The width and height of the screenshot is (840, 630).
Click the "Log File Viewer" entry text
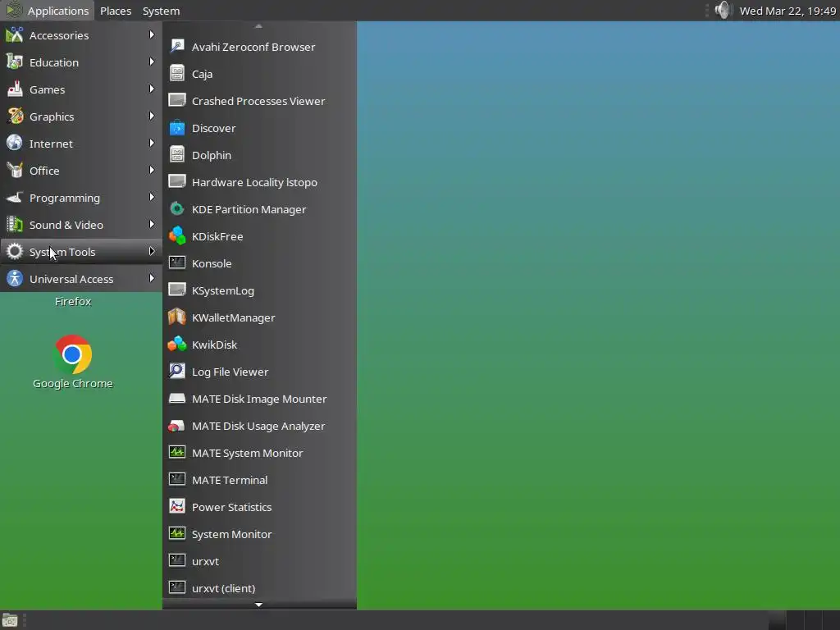[231, 372]
